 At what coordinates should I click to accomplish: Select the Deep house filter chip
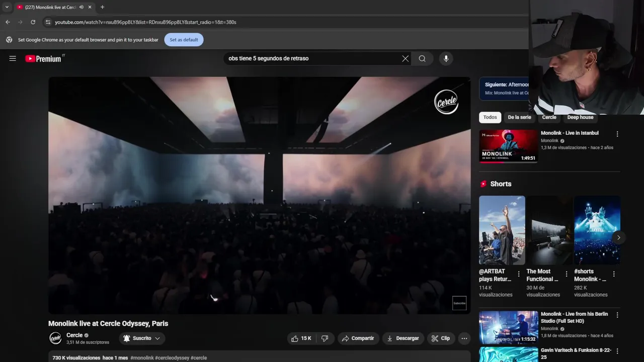pyautogui.click(x=580, y=117)
